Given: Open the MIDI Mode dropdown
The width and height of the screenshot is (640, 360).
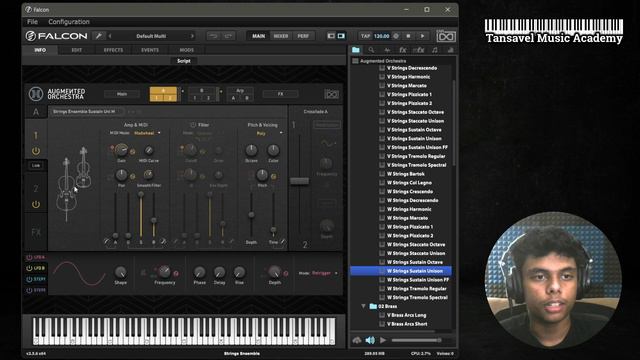Looking at the screenshot, I should tap(147, 133).
